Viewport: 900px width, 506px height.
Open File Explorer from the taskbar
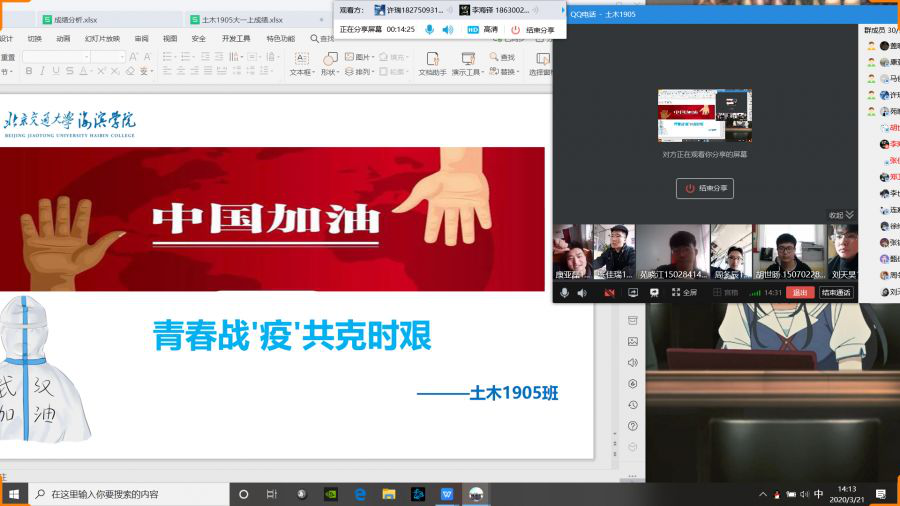click(x=389, y=494)
